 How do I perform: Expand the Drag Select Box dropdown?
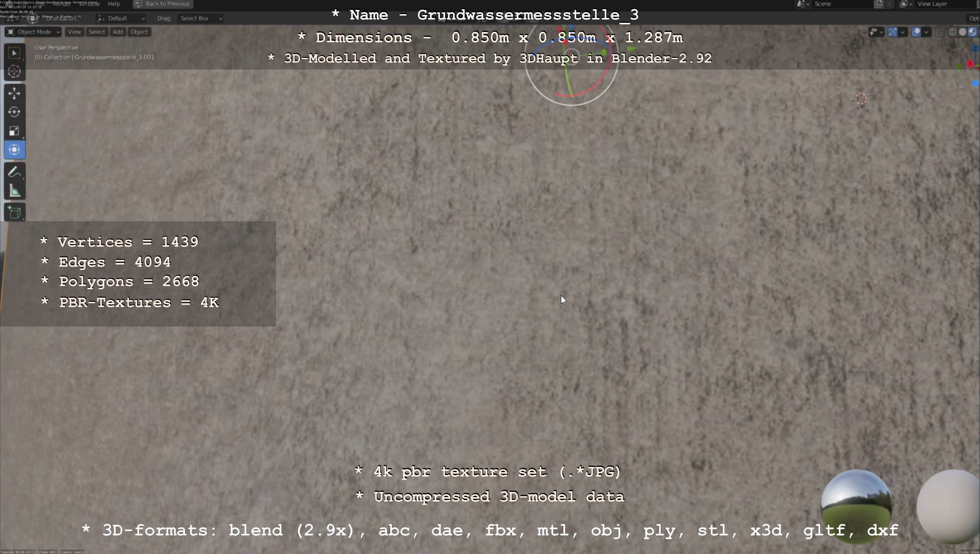[200, 18]
